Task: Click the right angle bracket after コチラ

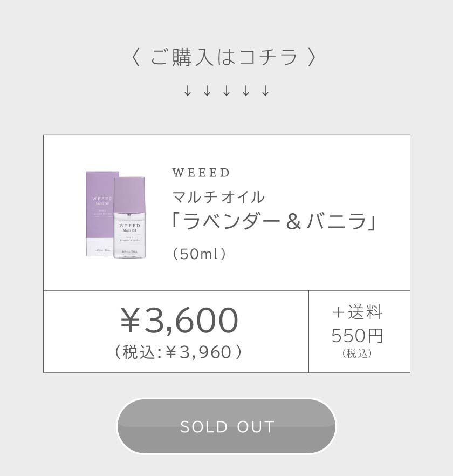Action: click(x=311, y=57)
